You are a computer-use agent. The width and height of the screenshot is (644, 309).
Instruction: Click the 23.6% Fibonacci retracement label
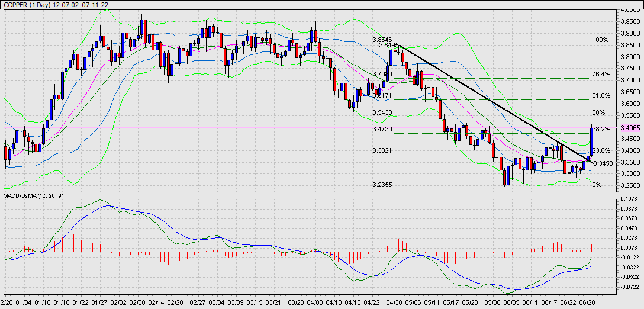(601, 150)
